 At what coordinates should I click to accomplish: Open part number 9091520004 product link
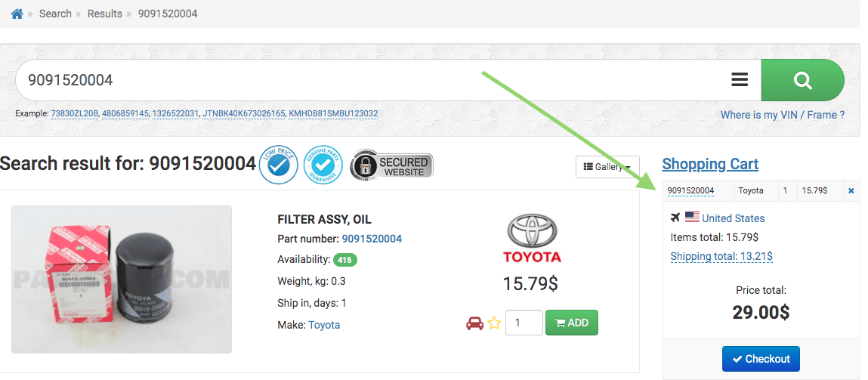372,239
